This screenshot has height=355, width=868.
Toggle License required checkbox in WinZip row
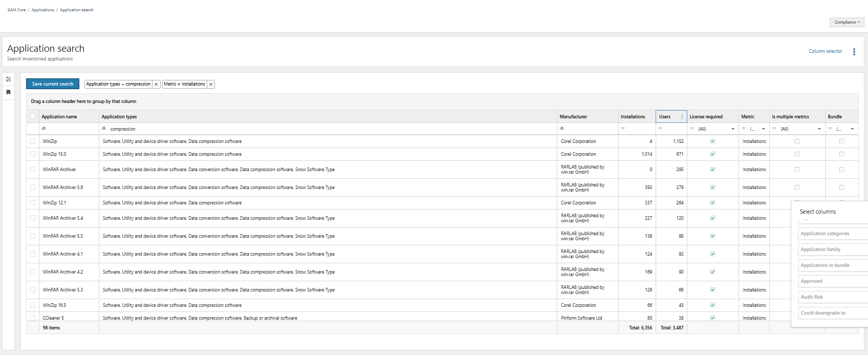(x=712, y=141)
